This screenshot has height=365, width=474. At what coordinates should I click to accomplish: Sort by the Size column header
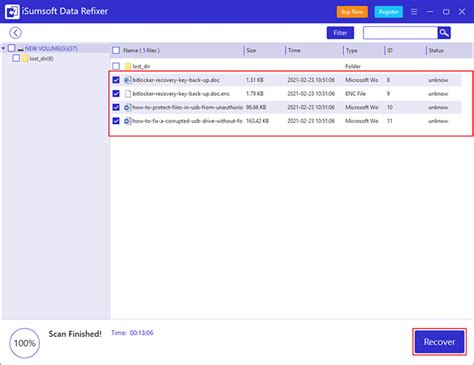[x=251, y=50]
